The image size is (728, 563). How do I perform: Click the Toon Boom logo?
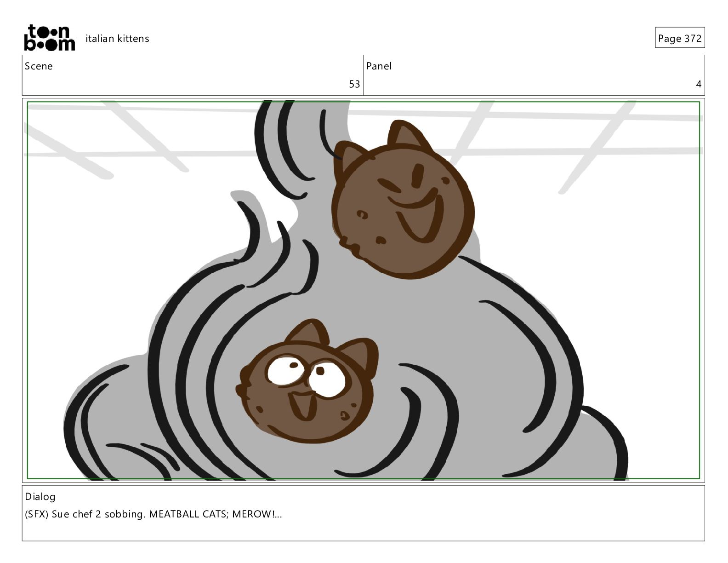[49, 38]
